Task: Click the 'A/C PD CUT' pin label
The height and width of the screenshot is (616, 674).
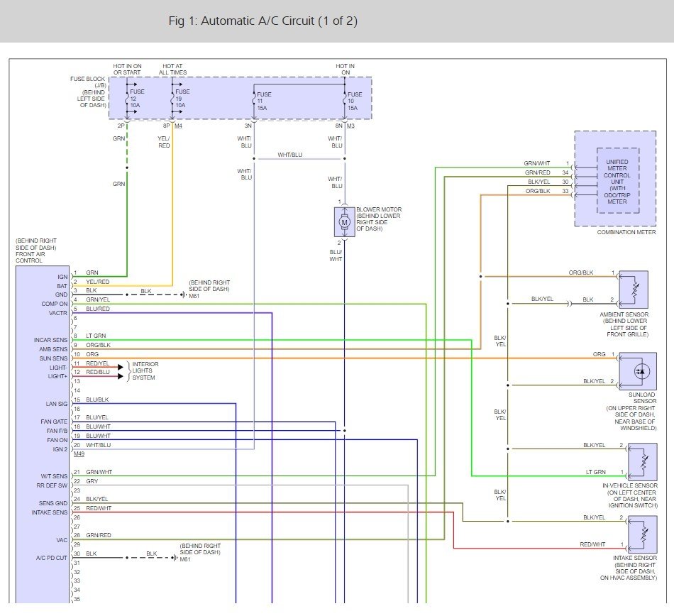Action: click(x=52, y=558)
